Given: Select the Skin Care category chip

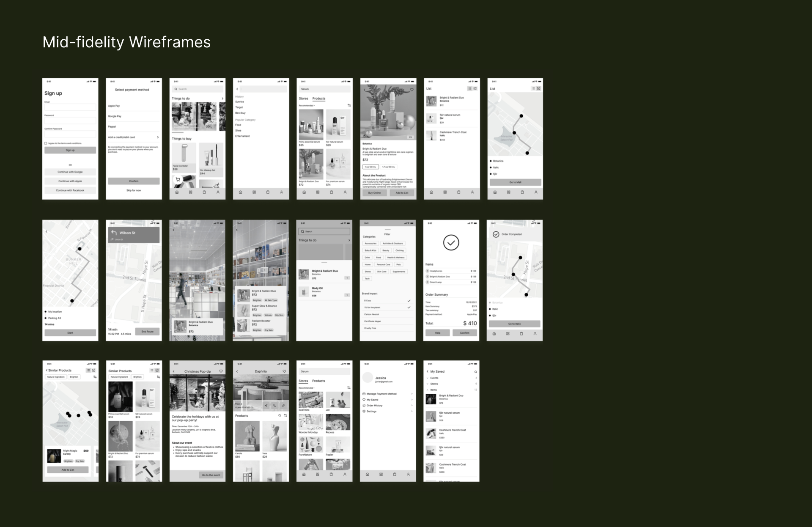Looking at the screenshot, I should click(381, 272).
